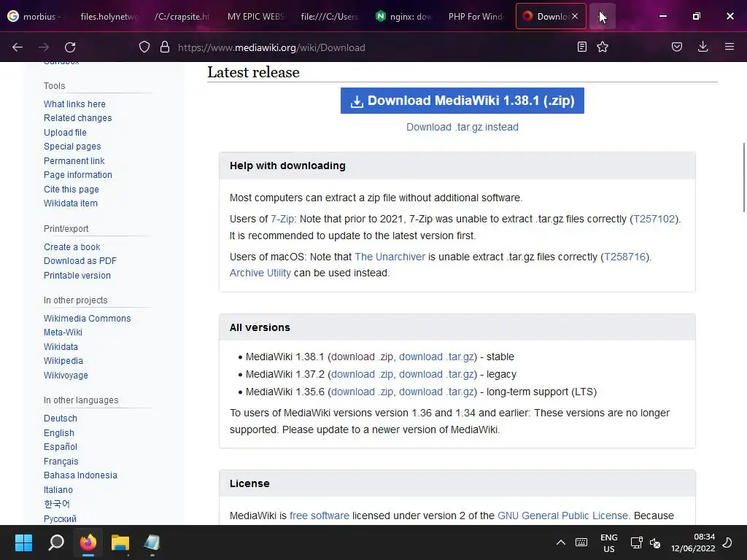Open network status tray icon
This screenshot has width=747, height=560.
click(x=636, y=542)
